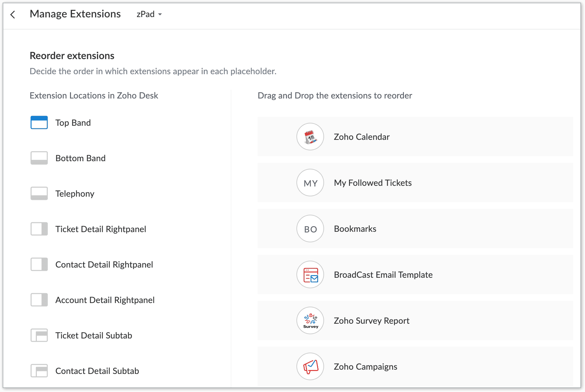Select the Top Band label
This screenshot has width=585, height=392.
click(x=73, y=123)
